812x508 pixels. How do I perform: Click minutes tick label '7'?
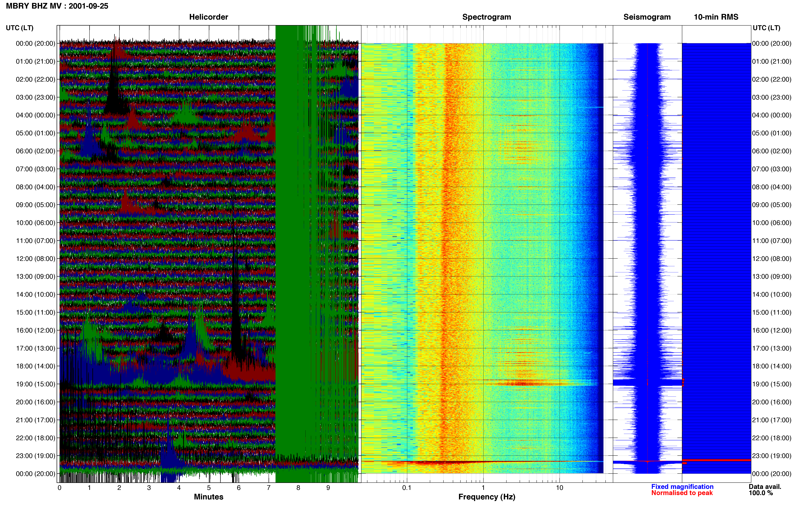[269, 488]
